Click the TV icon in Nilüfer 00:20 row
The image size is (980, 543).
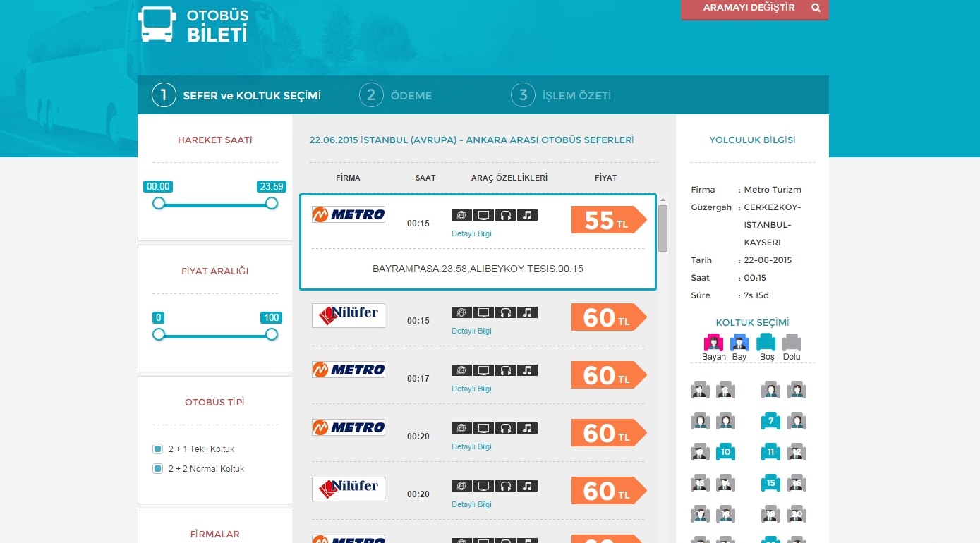coord(483,486)
